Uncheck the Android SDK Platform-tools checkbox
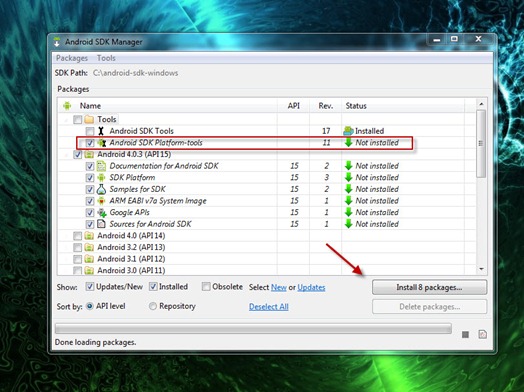This screenshot has height=392, width=524. pyautogui.click(x=90, y=143)
